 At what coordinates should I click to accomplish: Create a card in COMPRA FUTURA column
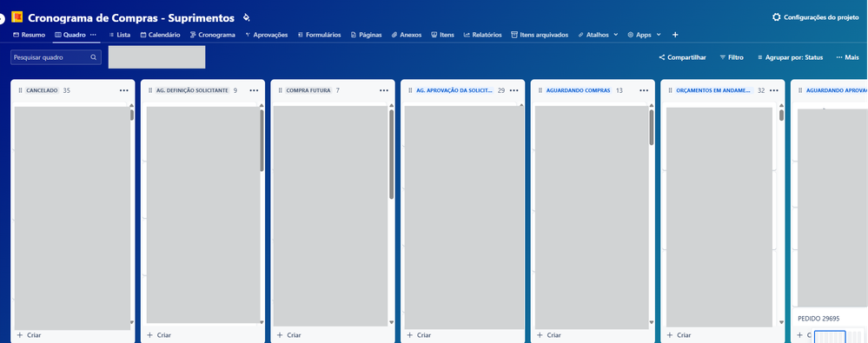(x=289, y=334)
